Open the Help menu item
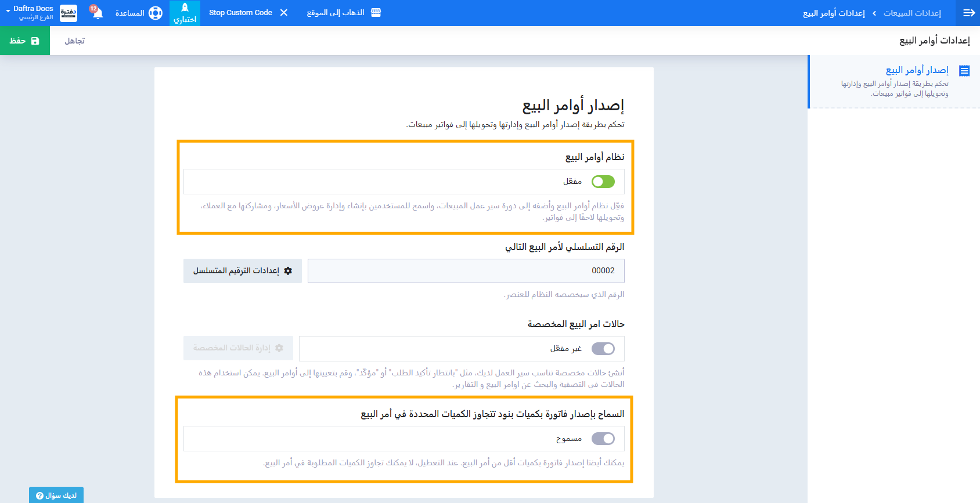The width and height of the screenshot is (980, 503). tap(130, 13)
